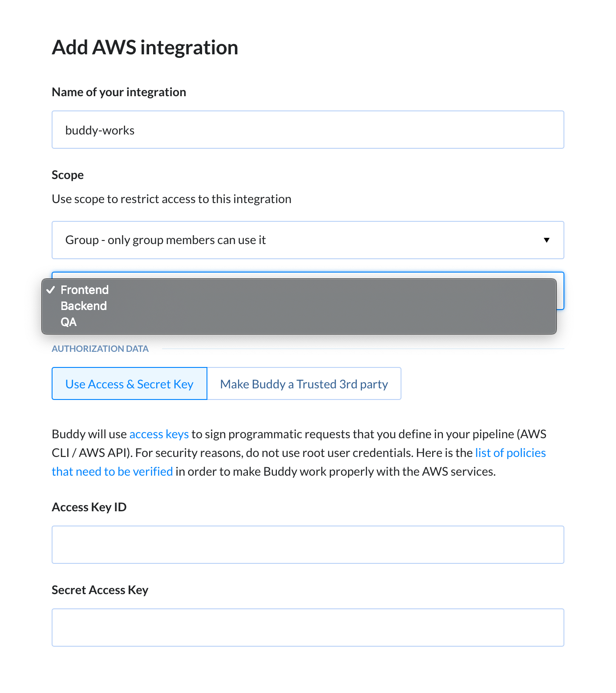The height and width of the screenshot is (693, 616).
Task: Click the Authorization Data section label
Action: coord(100,349)
